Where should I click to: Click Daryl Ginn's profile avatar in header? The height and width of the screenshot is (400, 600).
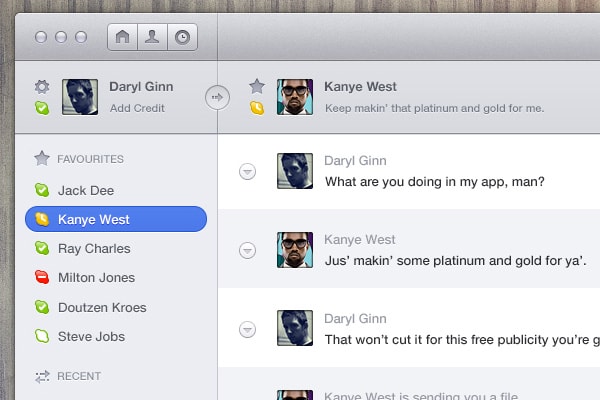pos(80,97)
